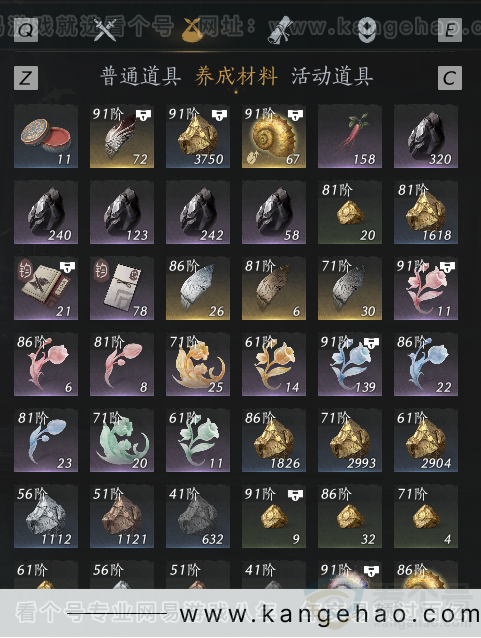Image resolution: width=481 pixels, height=638 pixels.
Task: Select the envelope item with count 78
Action: tap(122, 288)
